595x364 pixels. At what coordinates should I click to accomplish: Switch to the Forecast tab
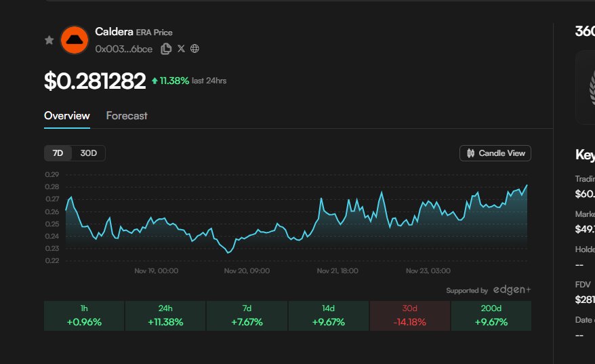127,116
